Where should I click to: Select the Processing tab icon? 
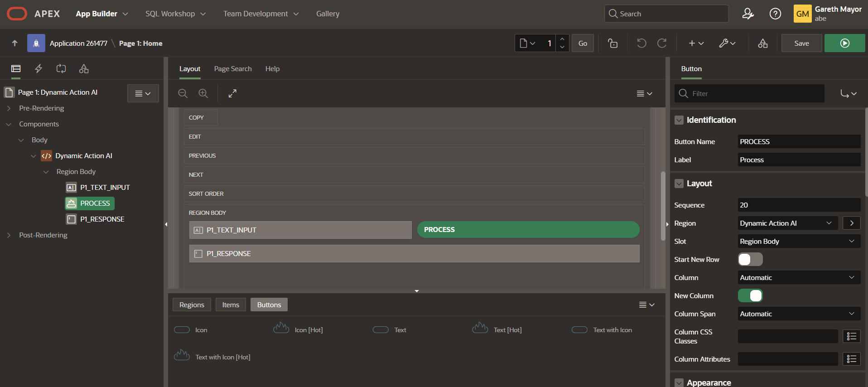[x=61, y=68]
